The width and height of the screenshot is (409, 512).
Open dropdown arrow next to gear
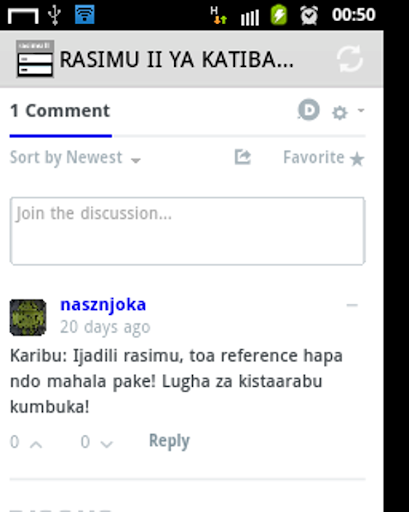[x=361, y=110]
